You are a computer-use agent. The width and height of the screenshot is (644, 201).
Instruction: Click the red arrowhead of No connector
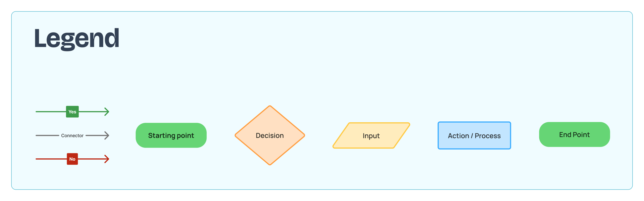pyautogui.click(x=107, y=159)
